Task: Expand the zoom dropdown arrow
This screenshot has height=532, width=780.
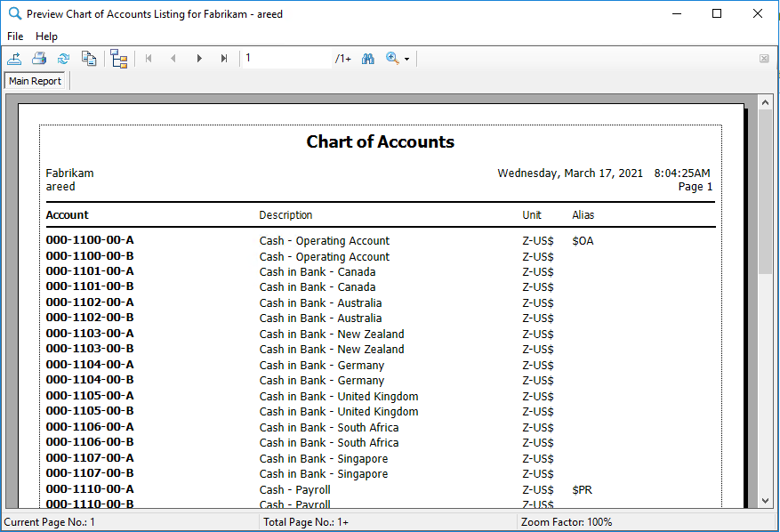Action: pos(407,60)
